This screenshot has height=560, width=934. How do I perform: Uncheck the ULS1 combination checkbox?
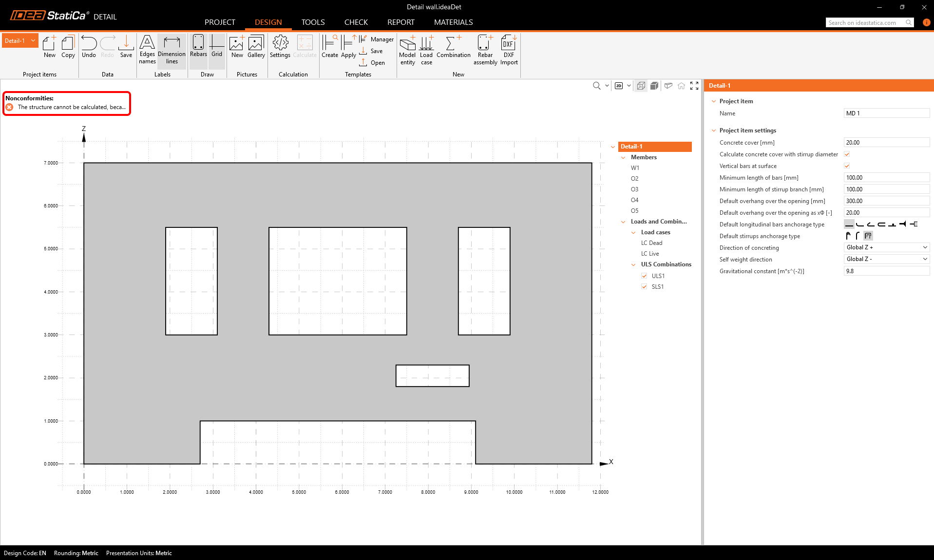(644, 276)
